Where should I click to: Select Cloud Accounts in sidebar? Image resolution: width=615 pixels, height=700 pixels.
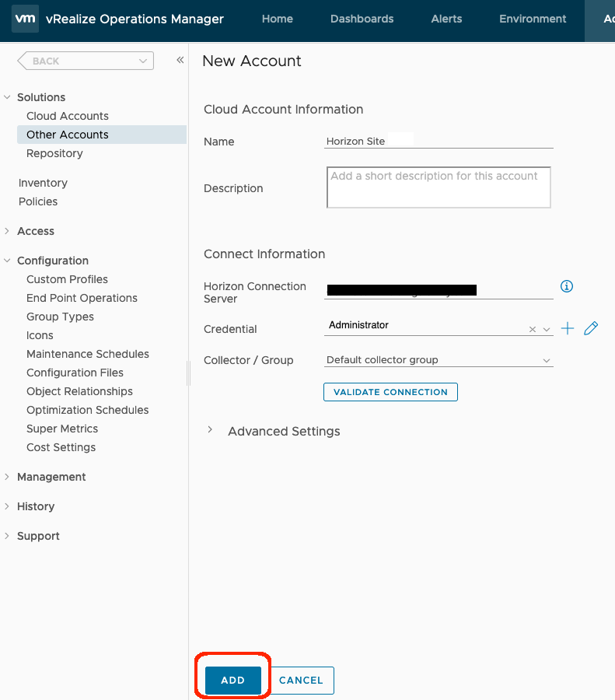(x=68, y=116)
